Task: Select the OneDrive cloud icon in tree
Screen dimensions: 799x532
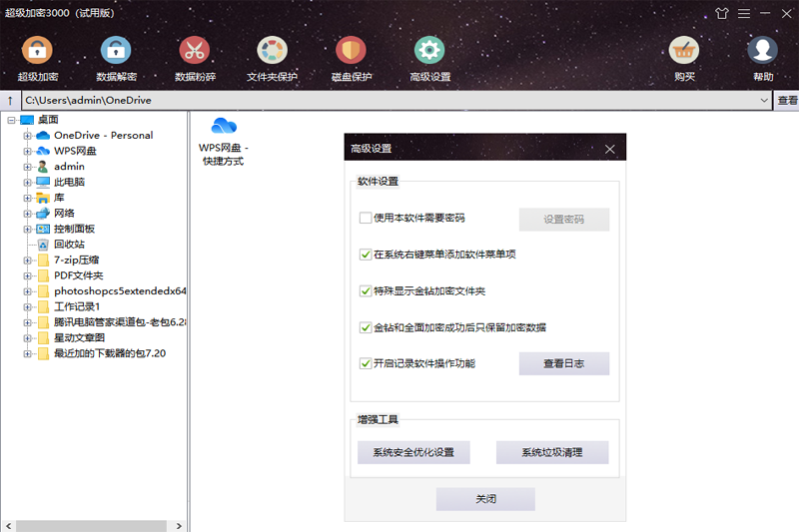Action: pos(43,136)
